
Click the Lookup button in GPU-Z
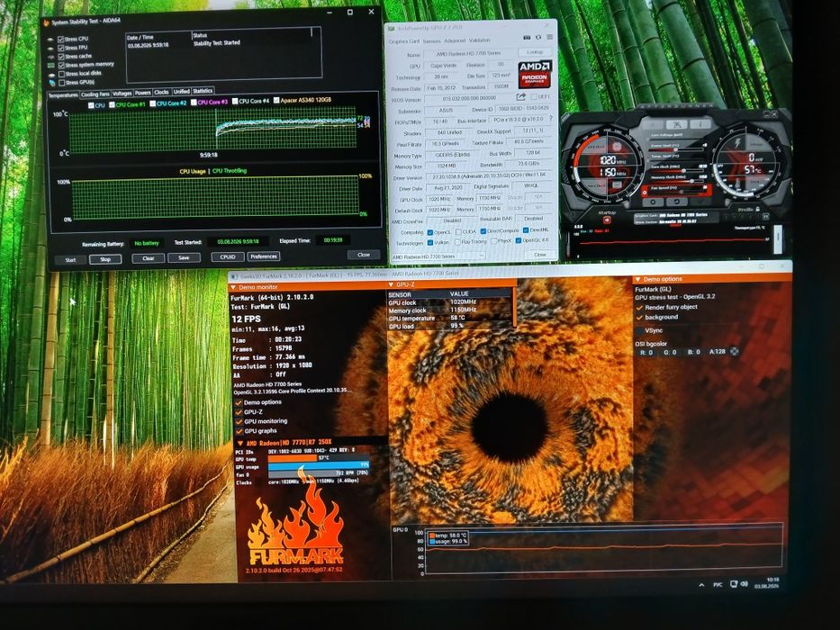tap(535, 52)
